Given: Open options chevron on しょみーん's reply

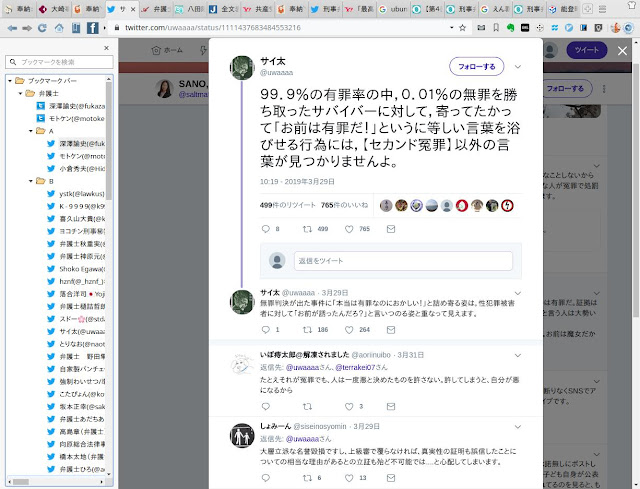Looking at the screenshot, I should click(518, 427).
